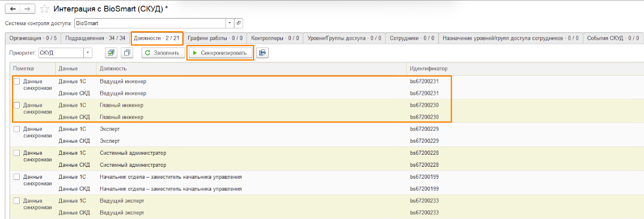Select Ведущий эксперт in the Данные 1С row
This screenshot has height=219, width=644.
pyautogui.click(x=122, y=200)
